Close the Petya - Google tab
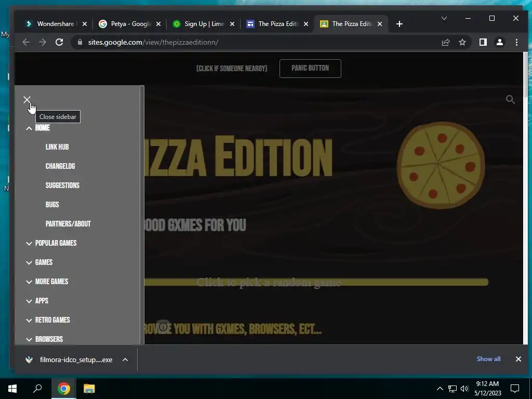Viewport: 532px width, 399px height. coord(158,24)
